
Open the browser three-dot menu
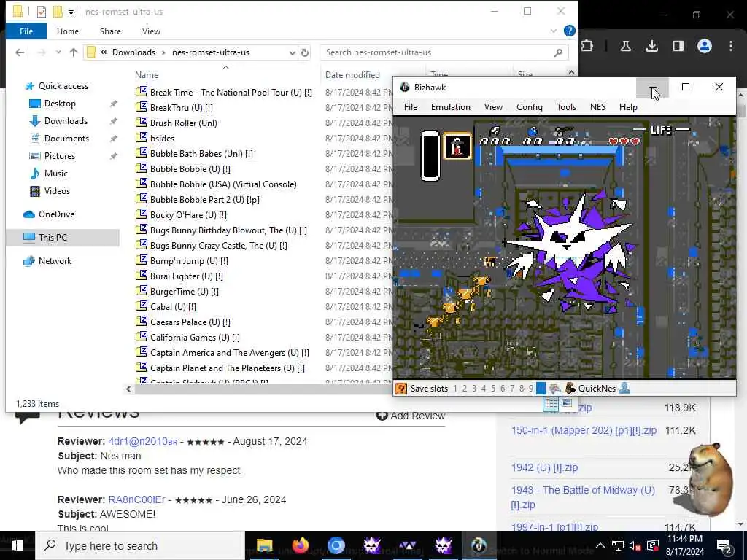[731, 46]
